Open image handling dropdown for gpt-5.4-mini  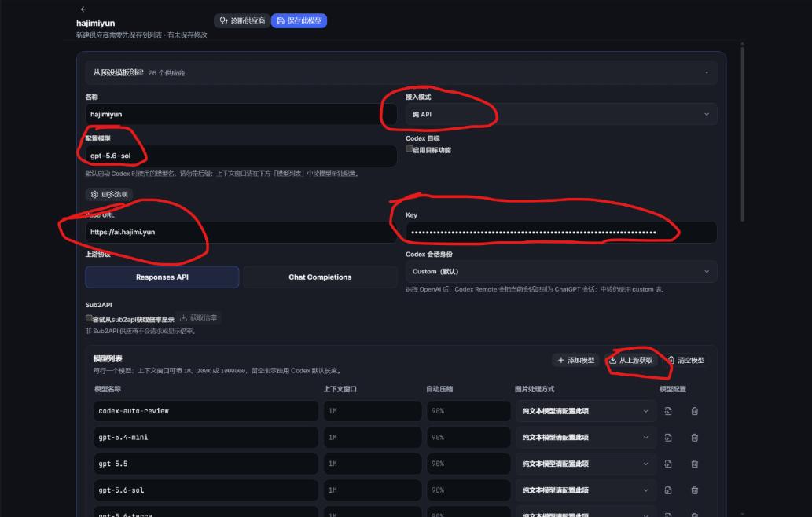tap(585, 438)
